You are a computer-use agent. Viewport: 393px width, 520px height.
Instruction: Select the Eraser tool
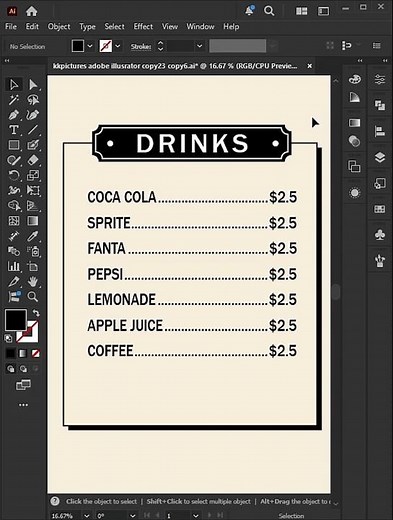point(33,160)
